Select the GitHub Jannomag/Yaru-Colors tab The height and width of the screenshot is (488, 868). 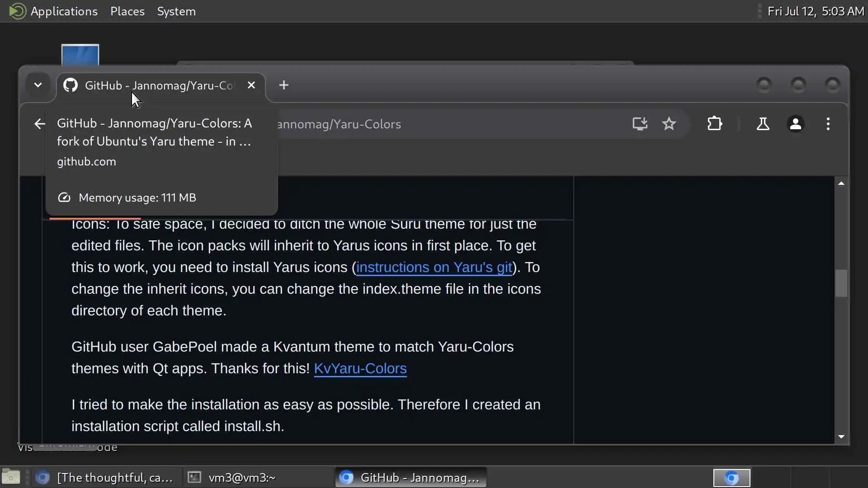pyautogui.click(x=158, y=85)
